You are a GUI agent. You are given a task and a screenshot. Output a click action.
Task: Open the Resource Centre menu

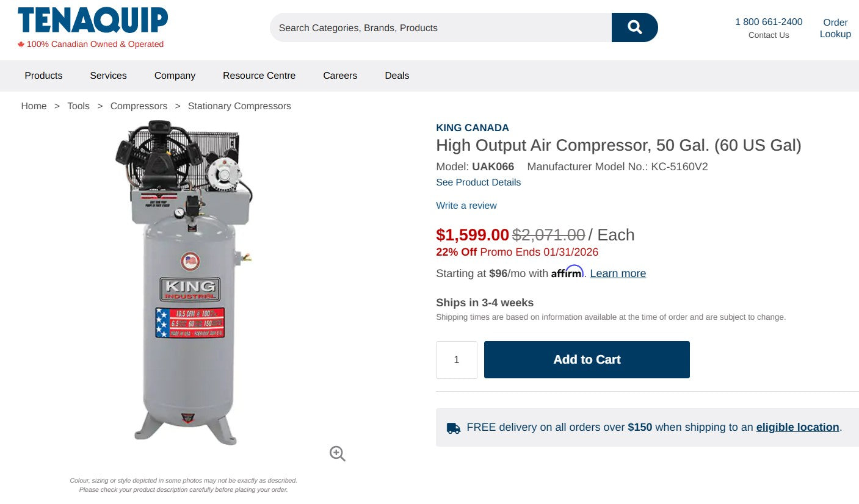click(259, 75)
